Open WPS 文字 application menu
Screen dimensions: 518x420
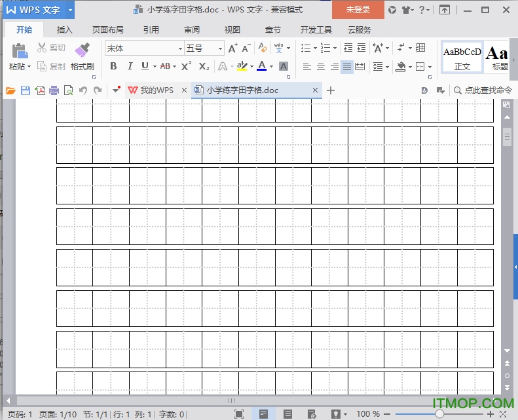(39, 10)
